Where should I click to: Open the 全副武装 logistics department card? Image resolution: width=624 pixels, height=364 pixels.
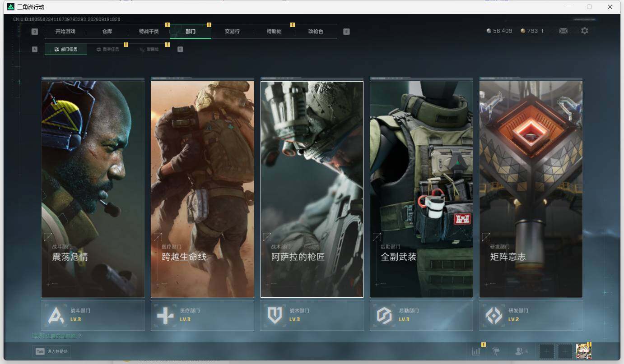click(421, 189)
